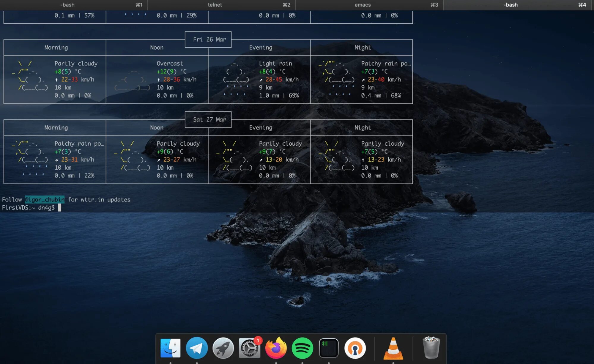Viewport: 594px width, 364px height.
Task: Launch Firefox browser from dock
Action: click(276, 348)
